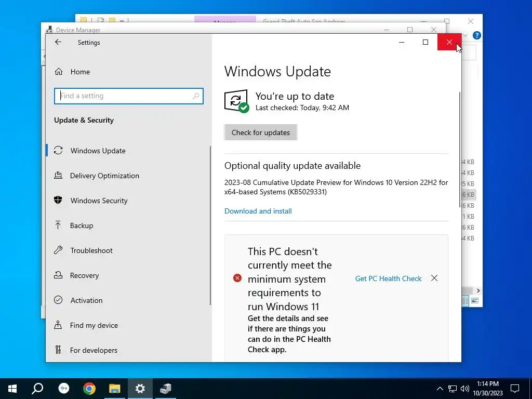This screenshot has width=532, height=399.
Task: Click the Find my device person icon
Action: (58, 325)
